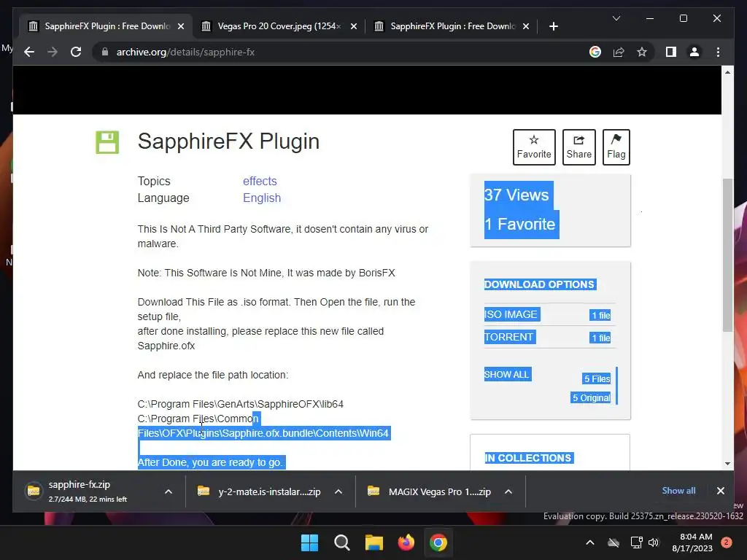The image size is (747, 560).
Task: Open the Chrome profile menu
Action: click(x=694, y=52)
